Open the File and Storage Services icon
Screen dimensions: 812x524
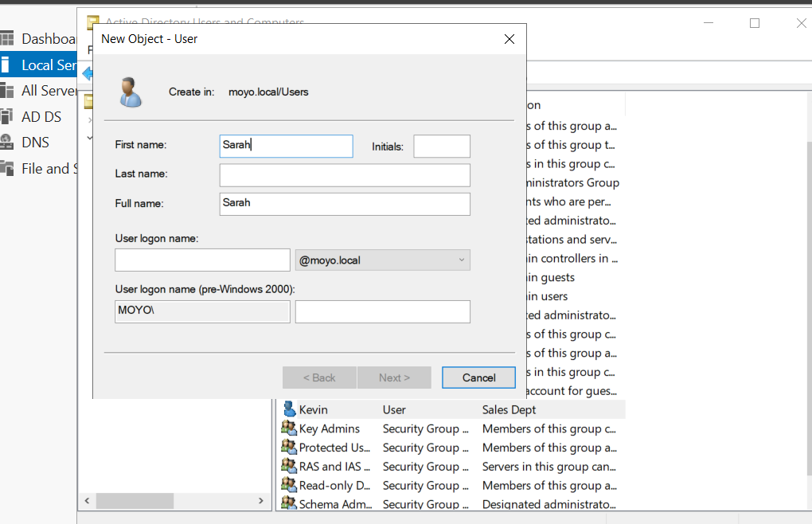tap(7, 169)
